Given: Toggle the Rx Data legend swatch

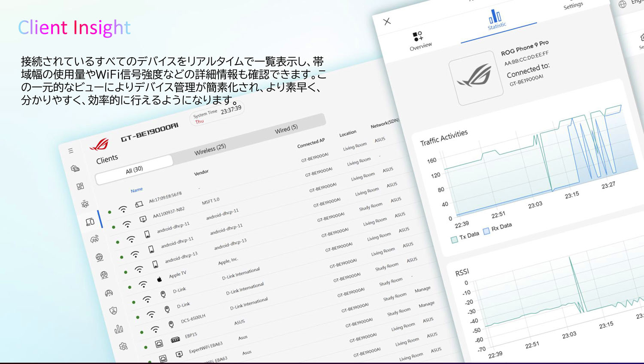Looking at the screenshot, I should [x=486, y=231].
